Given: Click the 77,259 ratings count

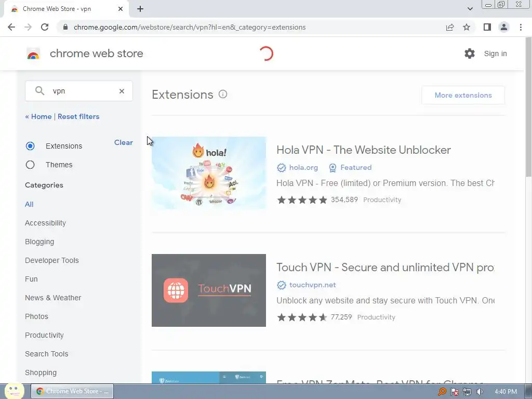Looking at the screenshot, I should click(x=341, y=317).
